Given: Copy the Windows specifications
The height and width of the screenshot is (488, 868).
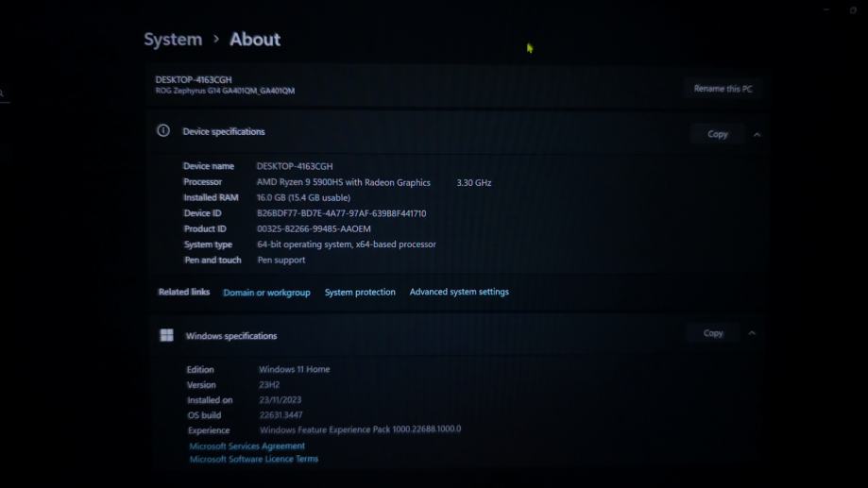Looking at the screenshot, I should tap(713, 333).
